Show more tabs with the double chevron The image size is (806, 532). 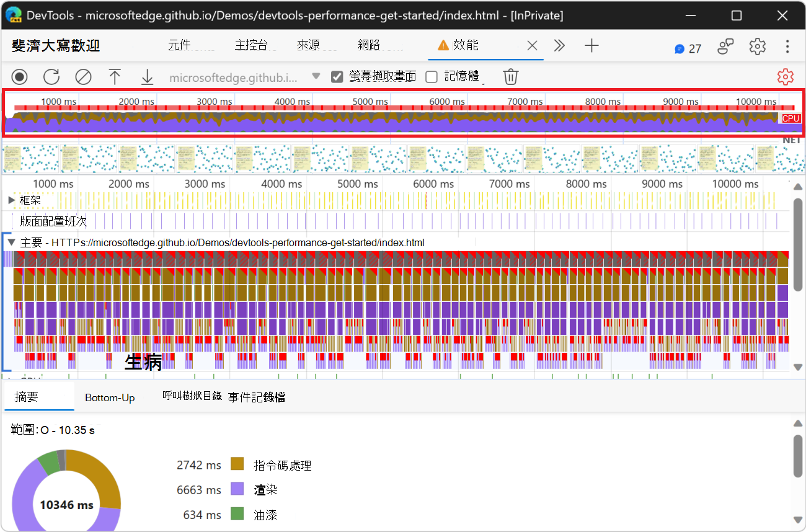click(x=559, y=45)
